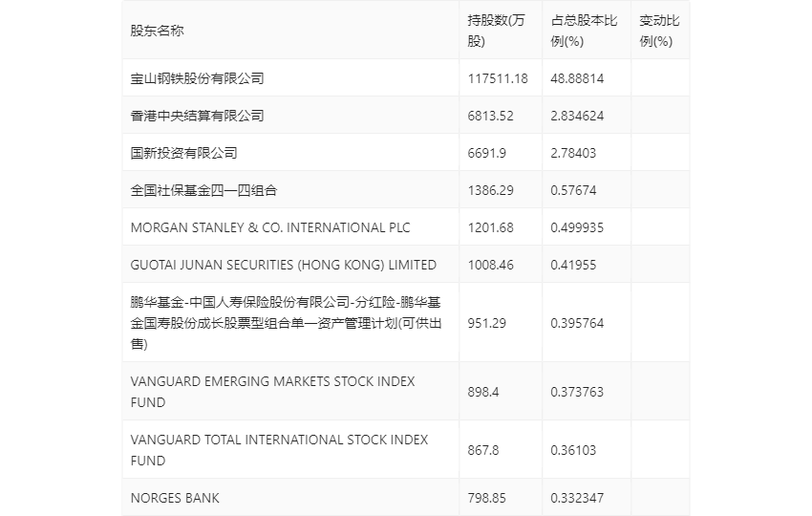812x516 pixels.
Task: Click the 鹏华基金-中国人寿保险 shareholder name
Action: (286, 323)
